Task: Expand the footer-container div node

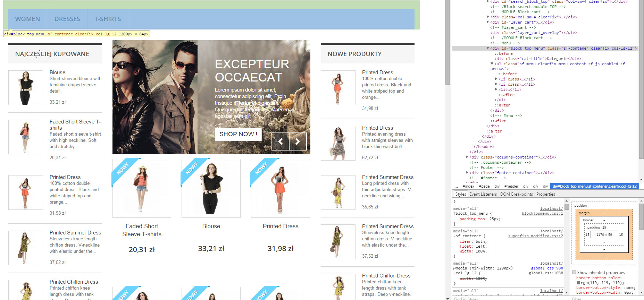Action: 467,172
